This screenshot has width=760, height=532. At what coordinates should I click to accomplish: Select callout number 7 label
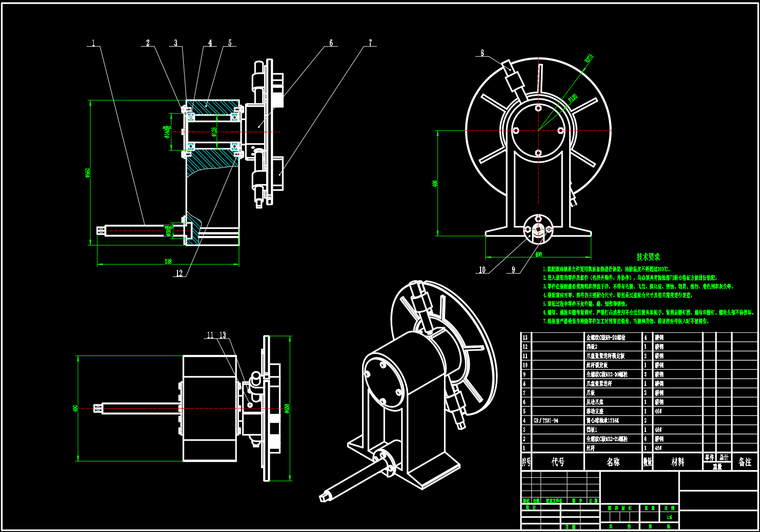tap(370, 43)
